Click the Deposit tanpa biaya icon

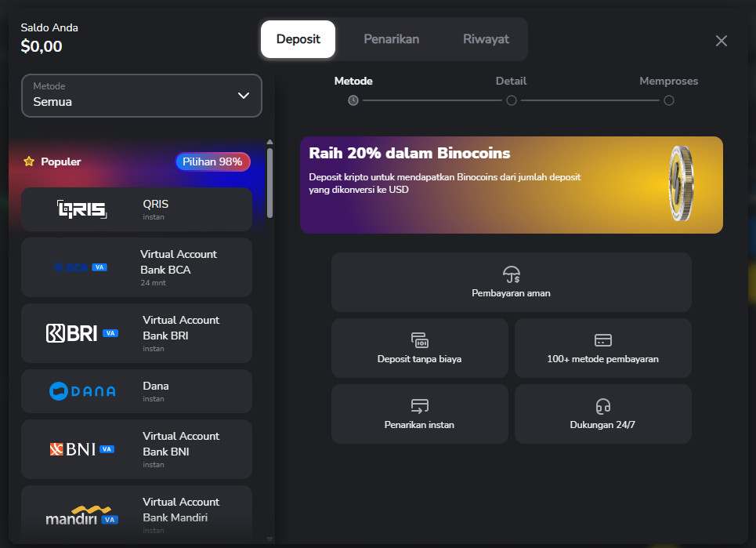(x=419, y=340)
